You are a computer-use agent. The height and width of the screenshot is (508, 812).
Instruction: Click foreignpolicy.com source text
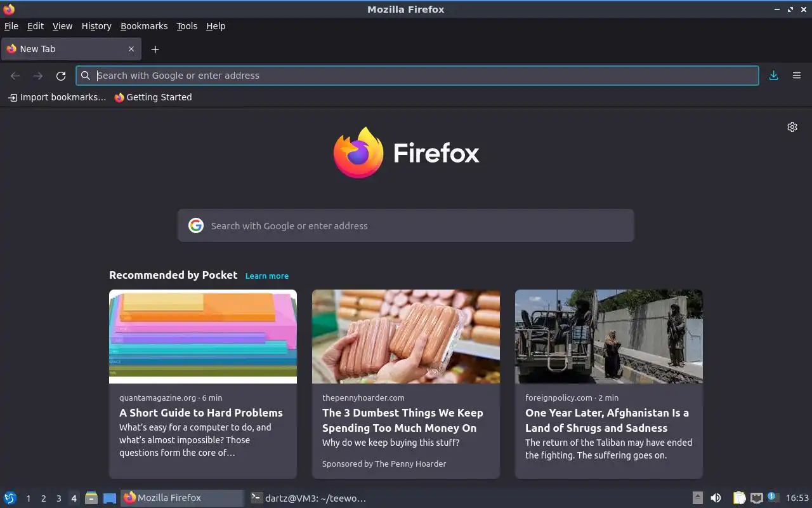click(x=558, y=398)
